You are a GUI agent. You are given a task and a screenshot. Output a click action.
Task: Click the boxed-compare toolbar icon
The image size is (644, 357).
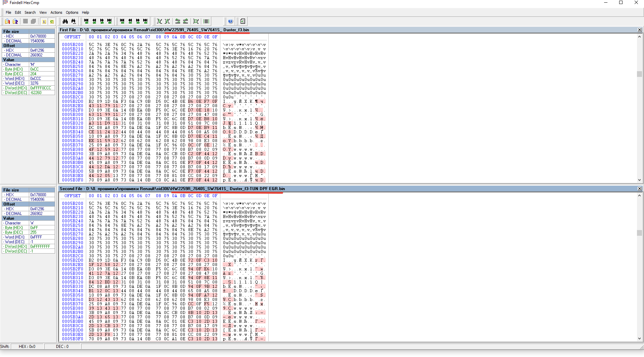196,21
